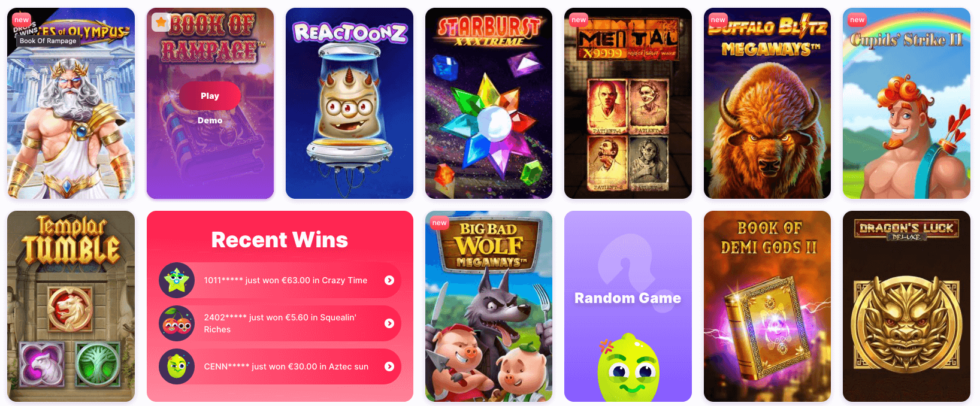Image resolution: width=980 pixels, height=406 pixels.
Task: Open Starburst XXXtreme game
Action: click(x=489, y=103)
